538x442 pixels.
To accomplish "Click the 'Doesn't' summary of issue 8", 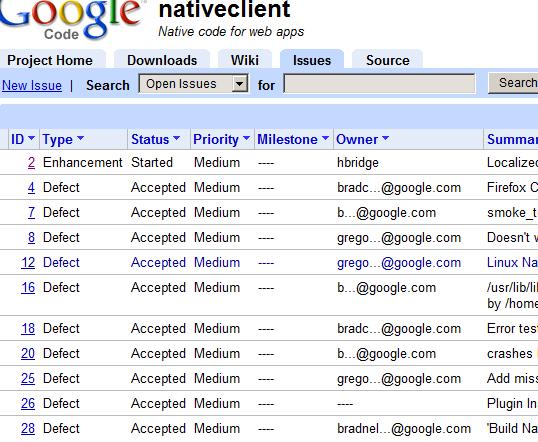I will click(512, 238).
